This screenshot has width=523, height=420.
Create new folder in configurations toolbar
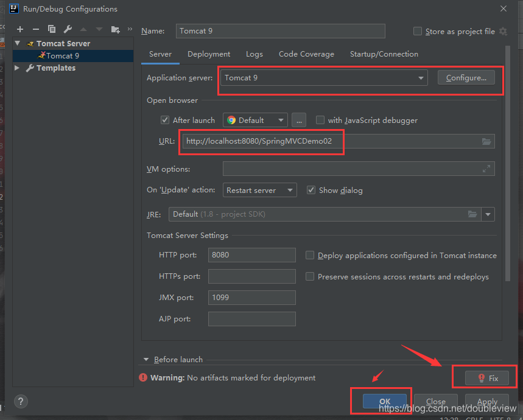[x=116, y=29]
